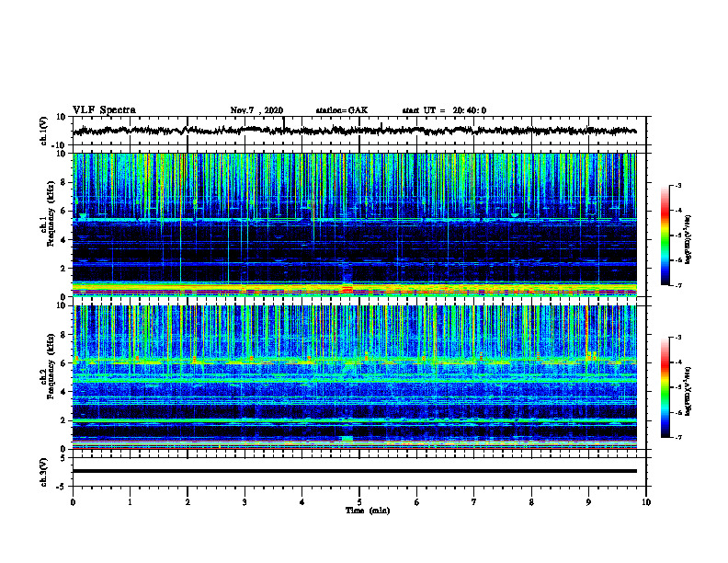Click the "VLF Spectra" plot title
The height and width of the screenshot is (563, 728).
[x=104, y=110]
